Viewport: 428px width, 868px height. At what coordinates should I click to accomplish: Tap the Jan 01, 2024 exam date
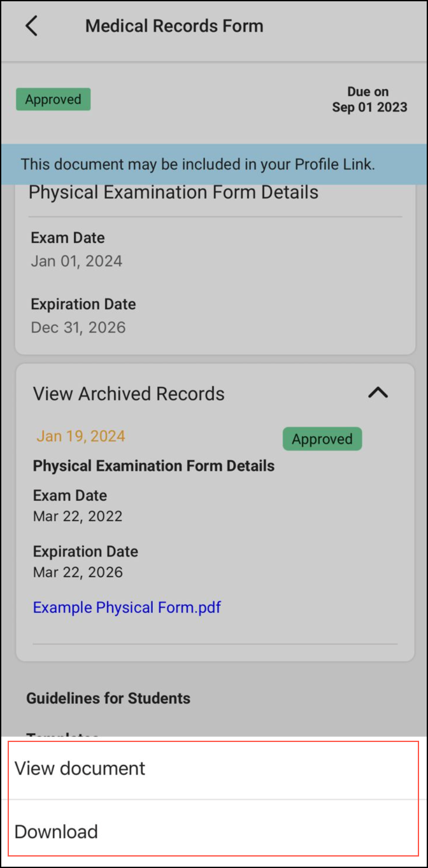coord(76,261)
